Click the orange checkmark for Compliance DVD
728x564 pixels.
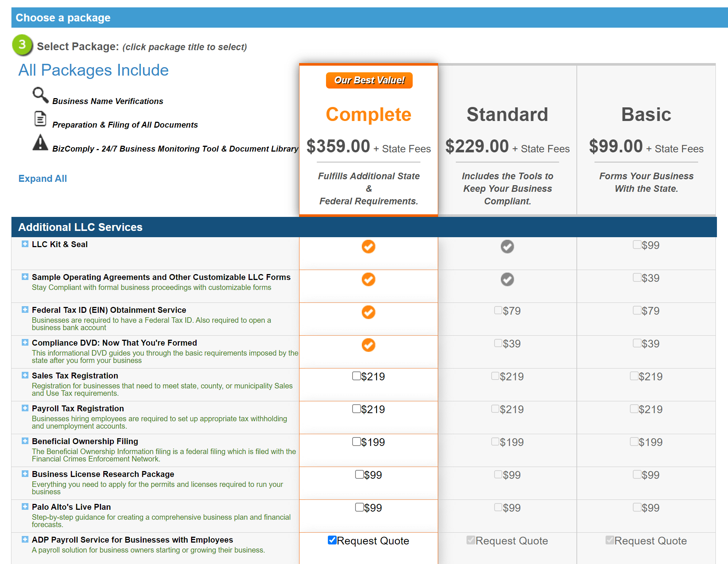tap(368, 345)
